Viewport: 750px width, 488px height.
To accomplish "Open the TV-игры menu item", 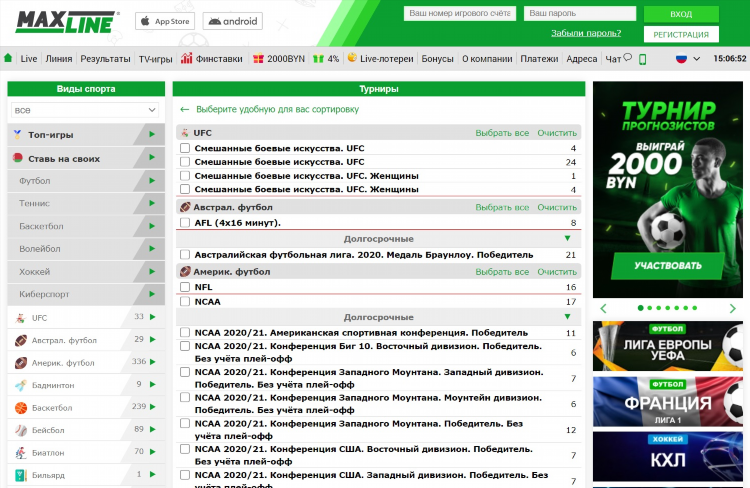I will click(x=155, y=59).
